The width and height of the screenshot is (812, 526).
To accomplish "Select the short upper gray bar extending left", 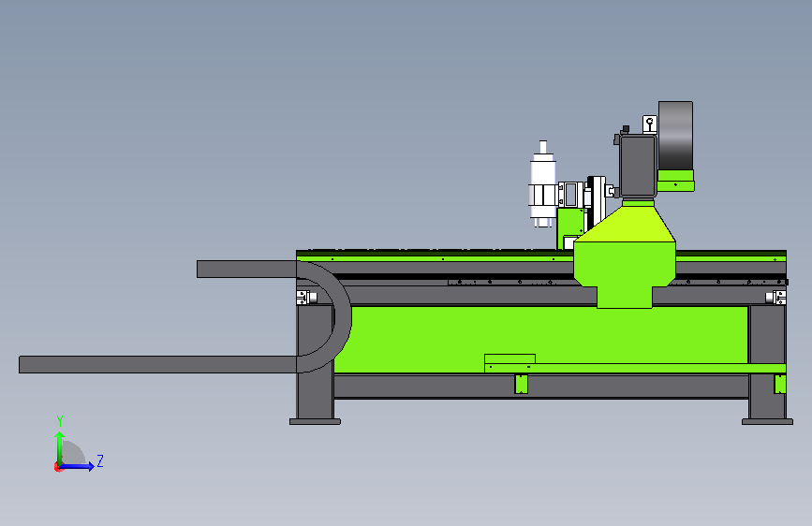I will pyautogui.click(x=246, y=270).
